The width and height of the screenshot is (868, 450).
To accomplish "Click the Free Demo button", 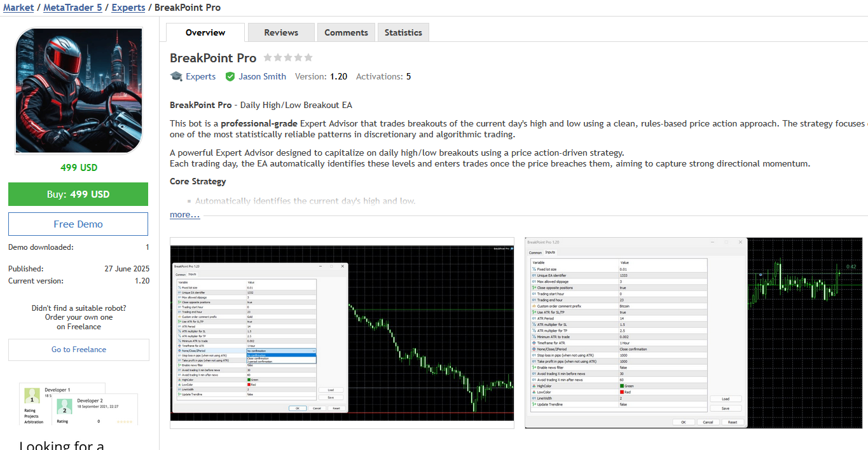I will 78,224.
